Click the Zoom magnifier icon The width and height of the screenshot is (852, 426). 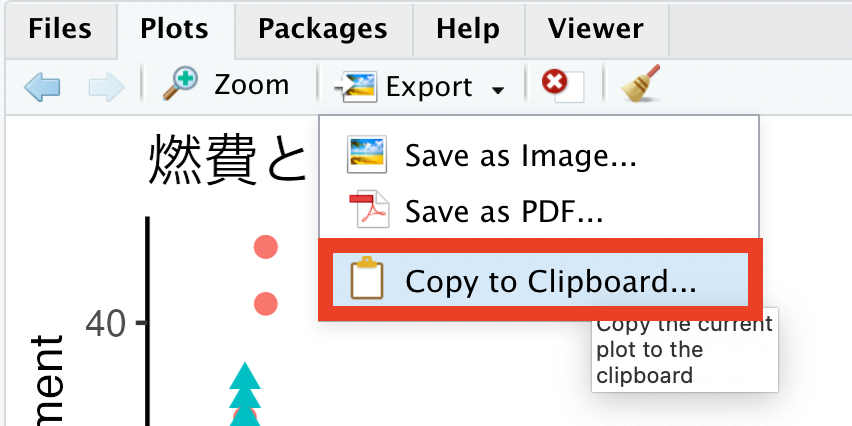point(180,84)
